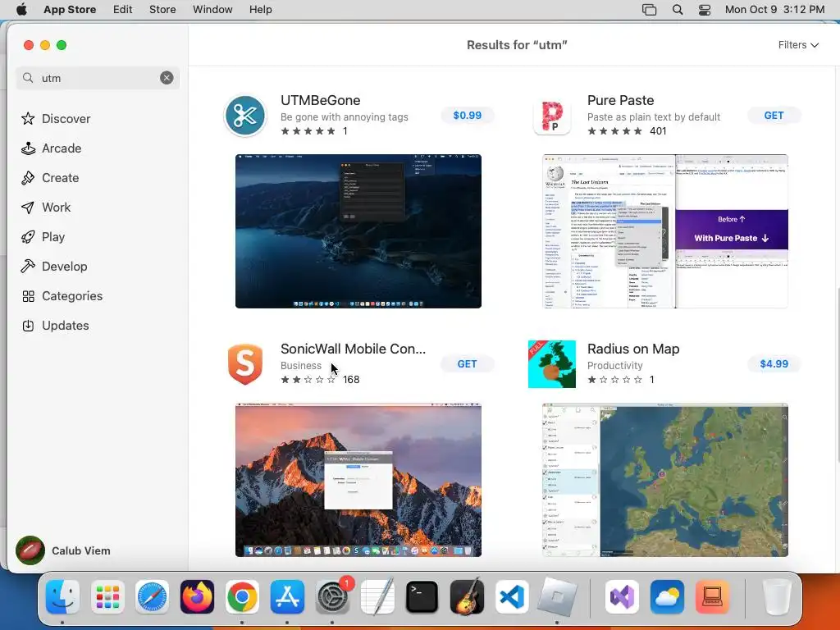Viewport: 840px width, 630px height.
Task: Open Visual Studio from the Dock
Action: coord(622,596)
